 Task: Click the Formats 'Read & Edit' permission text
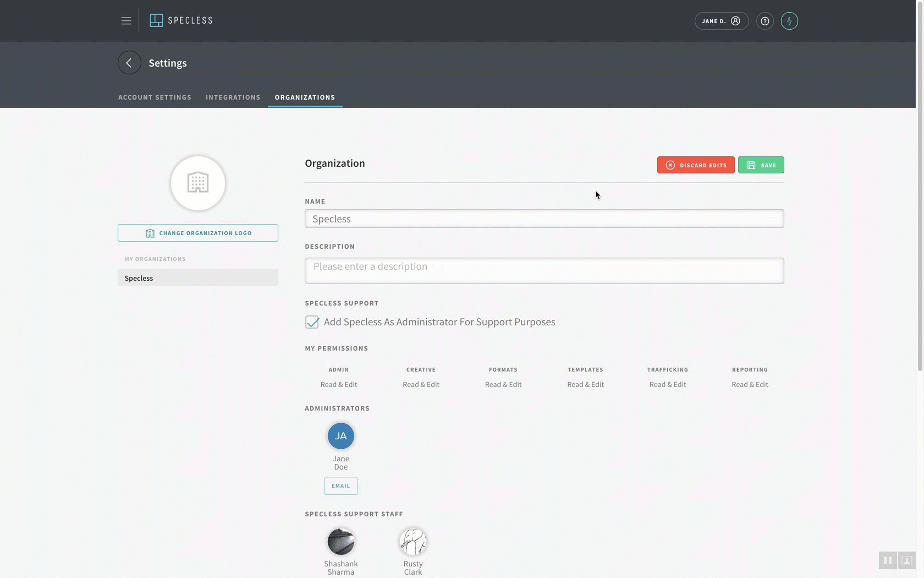(x=503, y=384)
